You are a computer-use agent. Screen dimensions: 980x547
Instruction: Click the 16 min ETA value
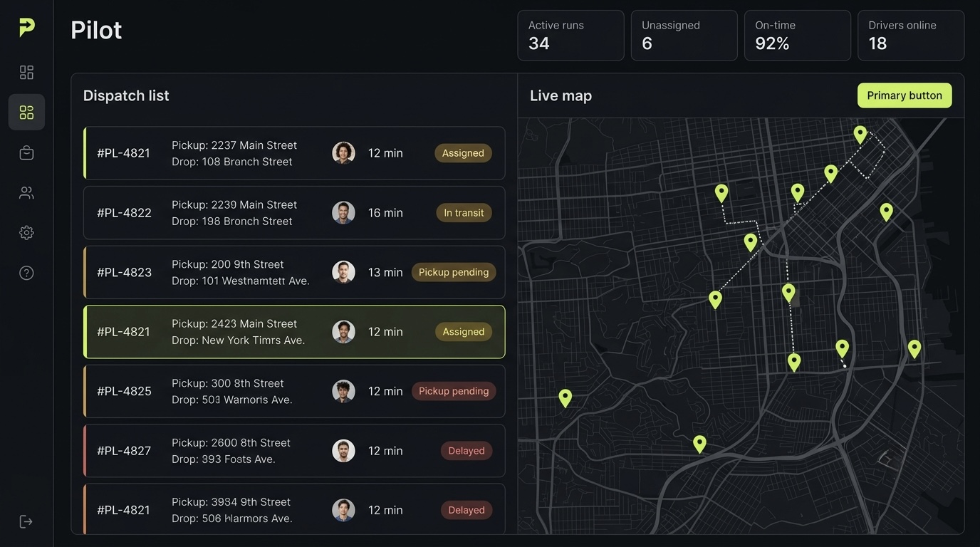coord(385,213)
